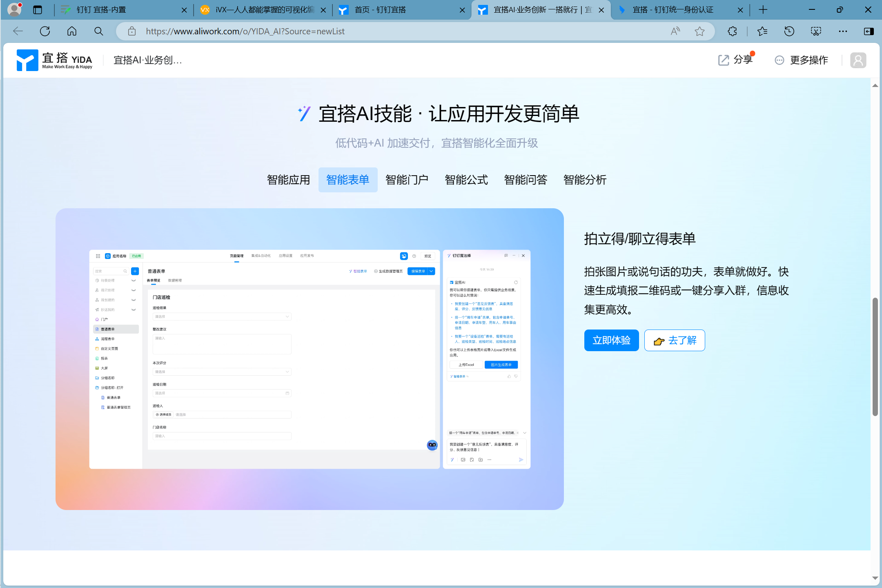Select the 智能应用 tab
882x588 pixels.
tap(288, 180)
